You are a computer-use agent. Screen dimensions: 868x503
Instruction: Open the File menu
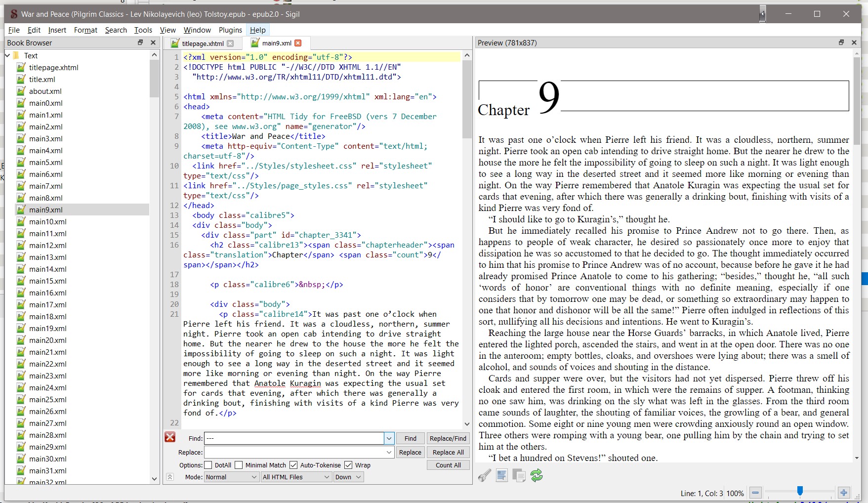click(x=14, y=30)
